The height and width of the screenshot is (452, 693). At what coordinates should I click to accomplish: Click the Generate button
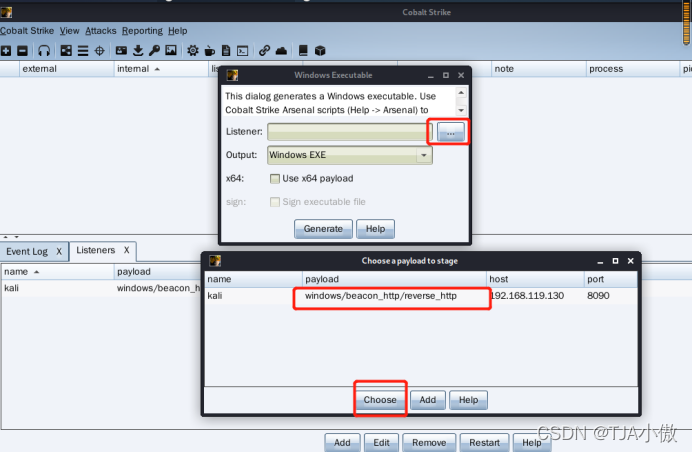pos(323,229)
